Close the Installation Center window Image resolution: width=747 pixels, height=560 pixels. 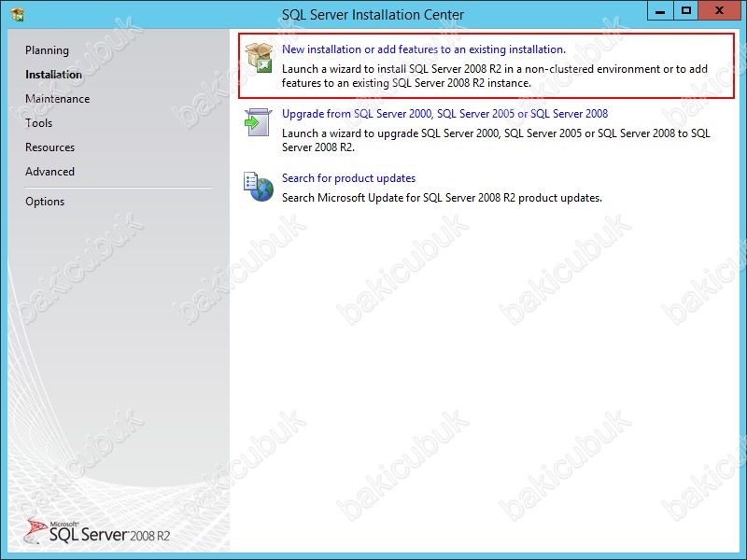[x=719, y=11]
